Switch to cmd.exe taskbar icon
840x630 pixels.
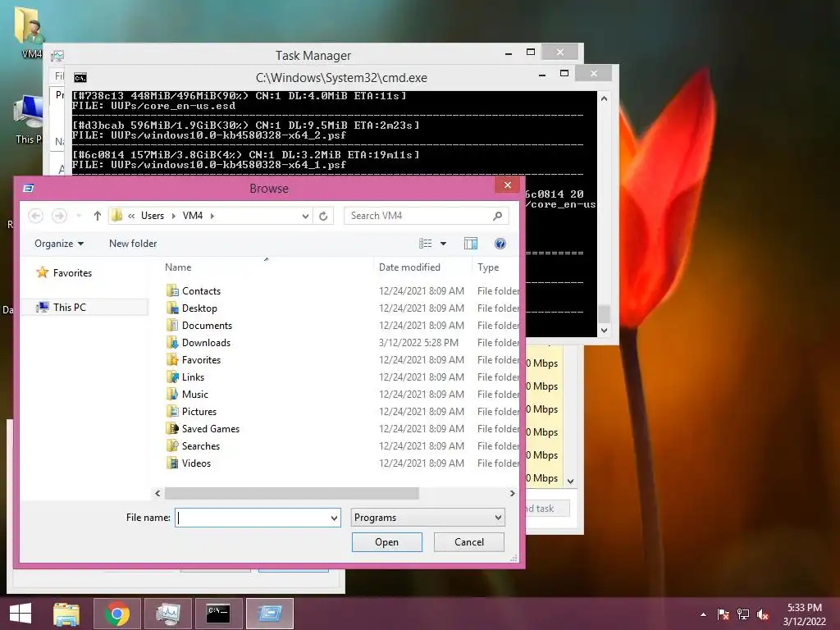click(218, 614)
